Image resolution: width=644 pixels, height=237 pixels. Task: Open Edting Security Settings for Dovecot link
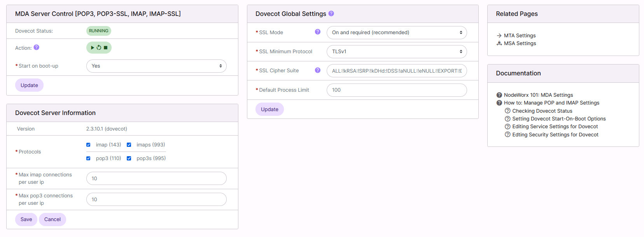point(555,135)
